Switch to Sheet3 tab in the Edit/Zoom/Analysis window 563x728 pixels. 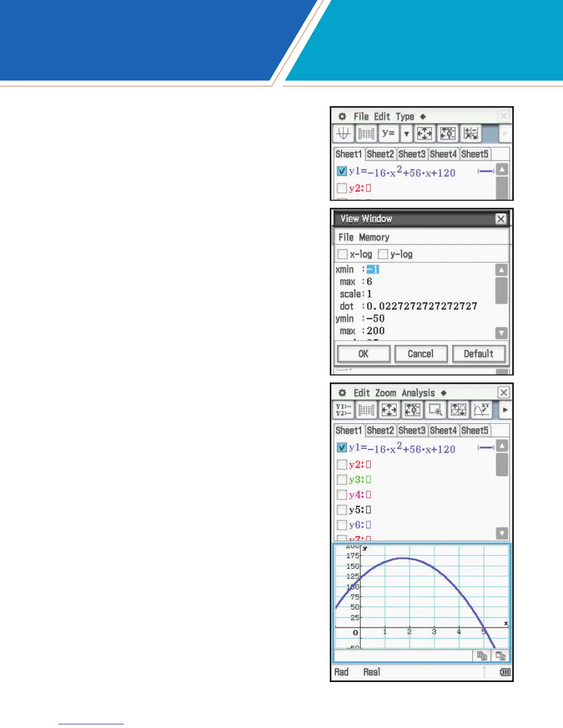click(412, 430)
